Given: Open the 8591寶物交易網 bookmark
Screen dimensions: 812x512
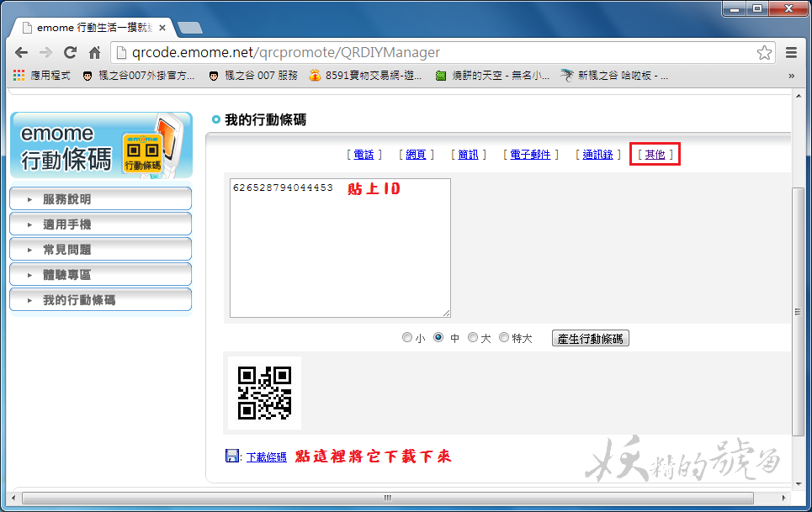Looking at the screenshot, I should click(x=365, y=76).
